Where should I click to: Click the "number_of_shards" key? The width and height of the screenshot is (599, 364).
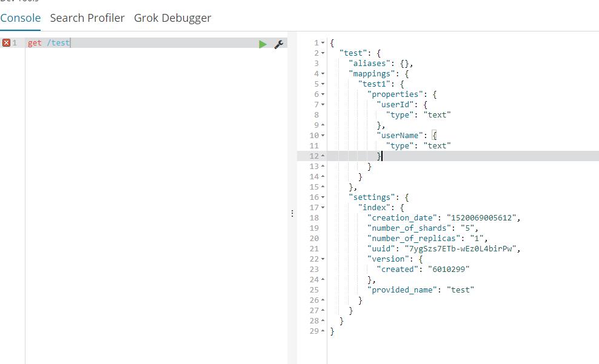pyautogui.click(x=409, y=228)
